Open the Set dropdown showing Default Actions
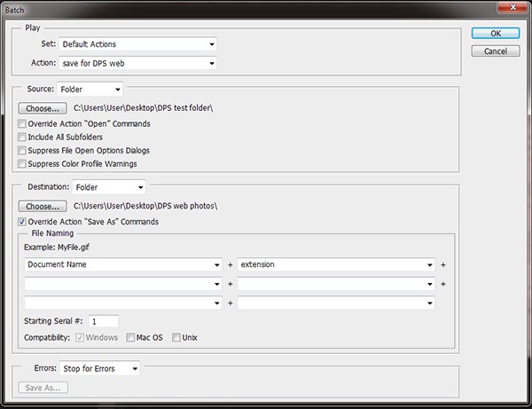The height and width of the screenshot is (409, 532). (x=137, y=43)
